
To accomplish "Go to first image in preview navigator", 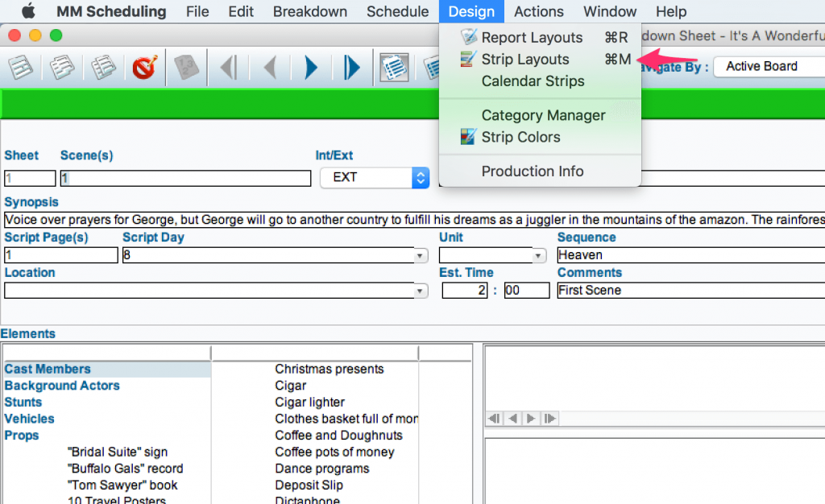I will coord(494,419).
